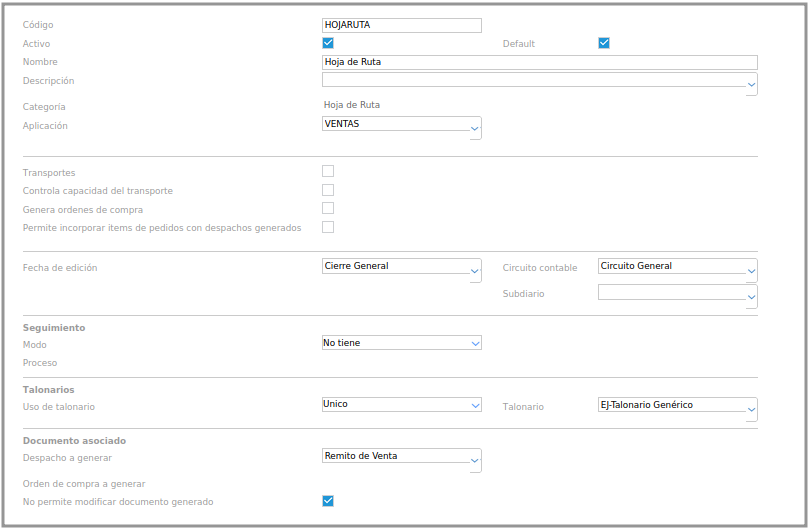Click the Nombre field Hoja de Ruta
This screenshot has height=529, width=809.
[539, 62]
